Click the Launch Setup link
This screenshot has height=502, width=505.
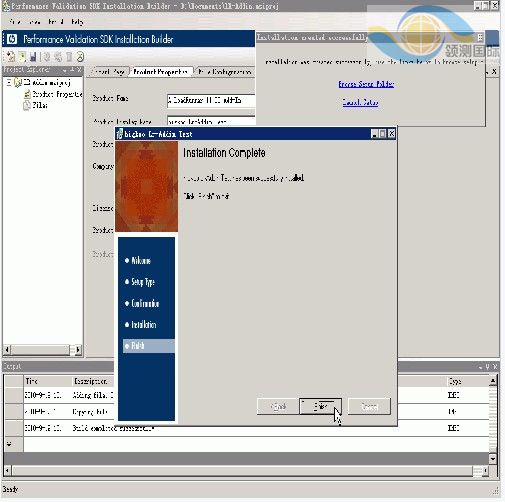point(360,102)
